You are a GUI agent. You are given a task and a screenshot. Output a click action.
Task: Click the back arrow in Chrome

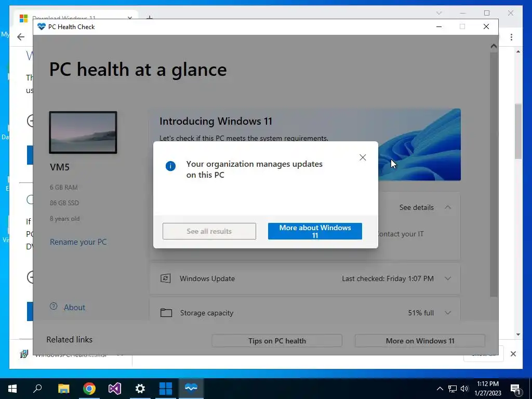(x=21, y=37)
